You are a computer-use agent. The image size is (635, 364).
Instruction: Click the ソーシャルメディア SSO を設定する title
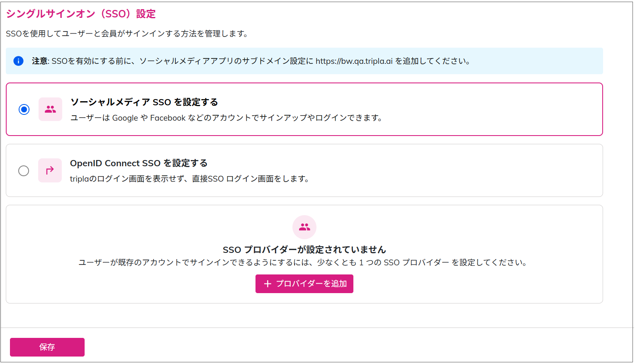point(144,102)
